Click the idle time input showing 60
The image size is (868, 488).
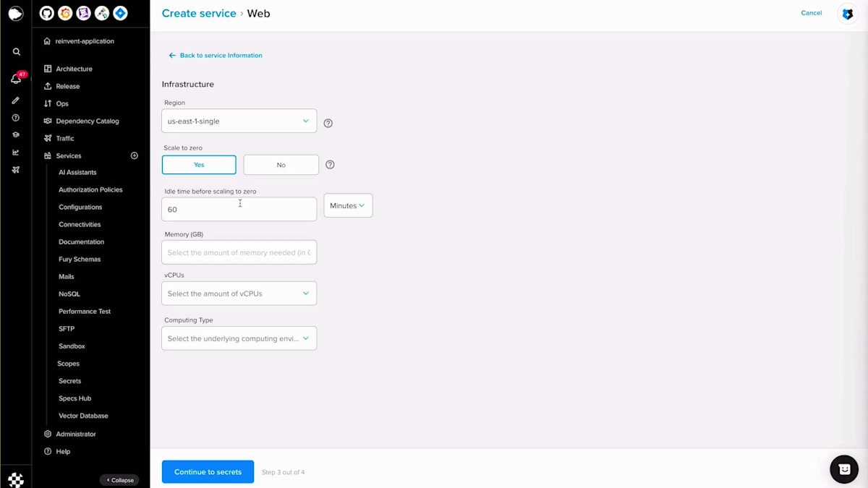tap(239, 209)
